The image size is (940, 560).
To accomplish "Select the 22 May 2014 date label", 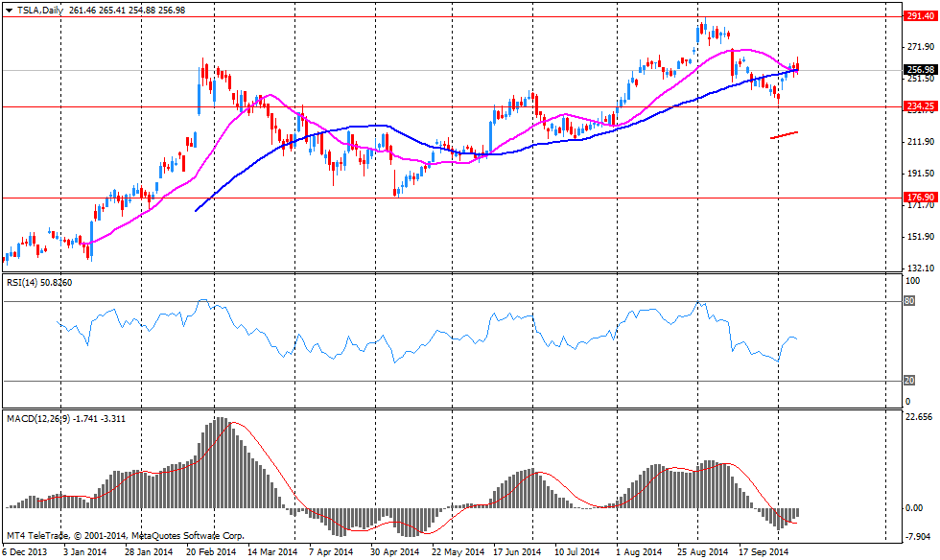I will 458,551.
